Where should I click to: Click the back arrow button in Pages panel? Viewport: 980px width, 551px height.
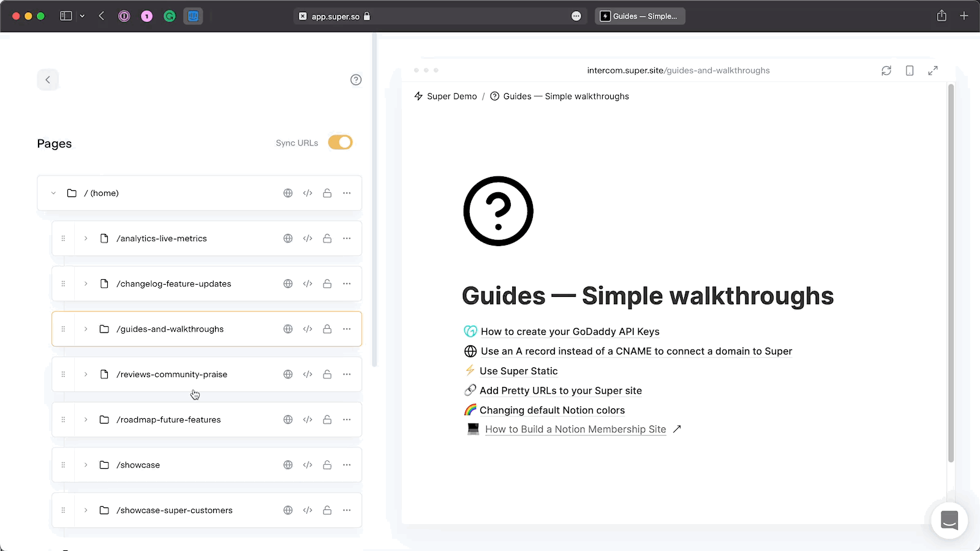[x=48, y=80]
